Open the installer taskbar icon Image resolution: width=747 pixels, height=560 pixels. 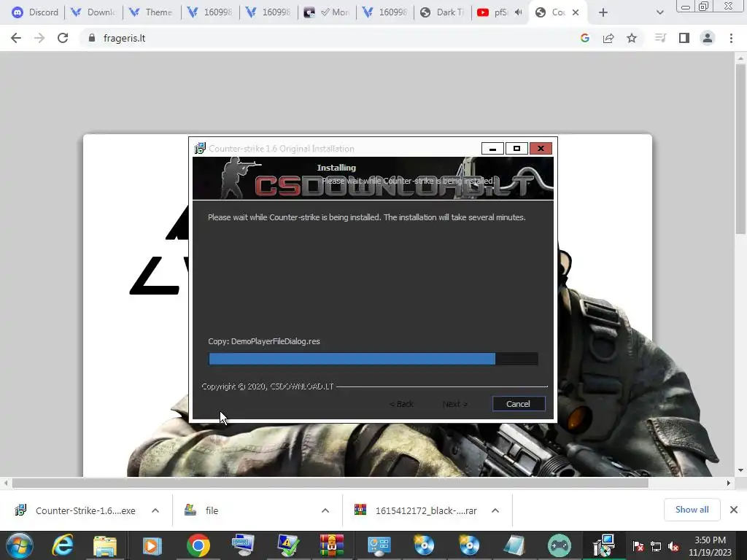point(604,545)
